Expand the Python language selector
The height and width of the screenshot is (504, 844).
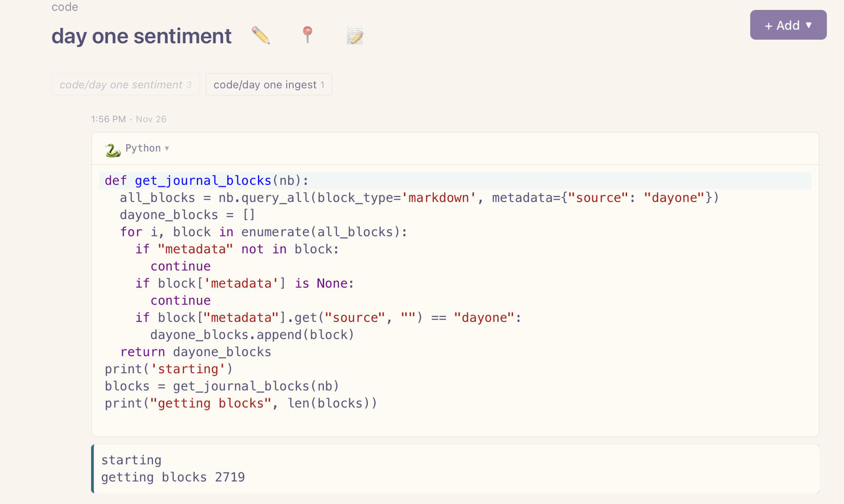click(147, 148)
